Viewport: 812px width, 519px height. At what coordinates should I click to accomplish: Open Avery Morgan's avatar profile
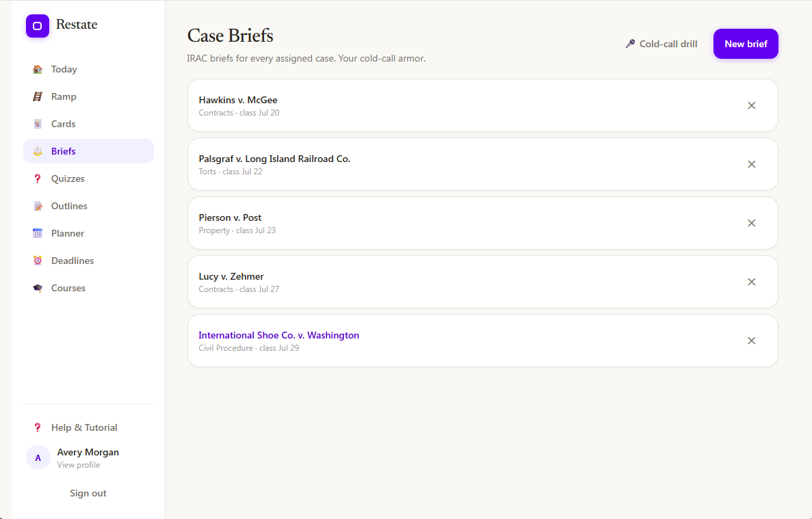pos(38,457)
